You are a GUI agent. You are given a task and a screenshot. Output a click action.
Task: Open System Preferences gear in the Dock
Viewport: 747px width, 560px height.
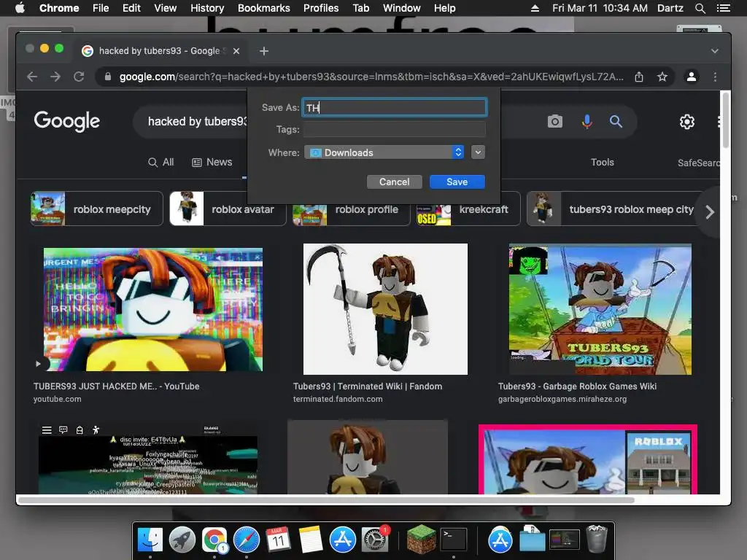click(375, 540)
